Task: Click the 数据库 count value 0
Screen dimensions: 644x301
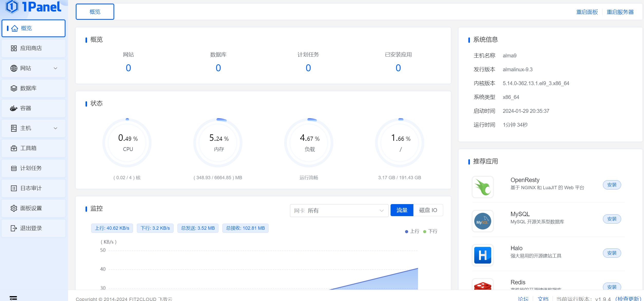Action: (218, 68)
